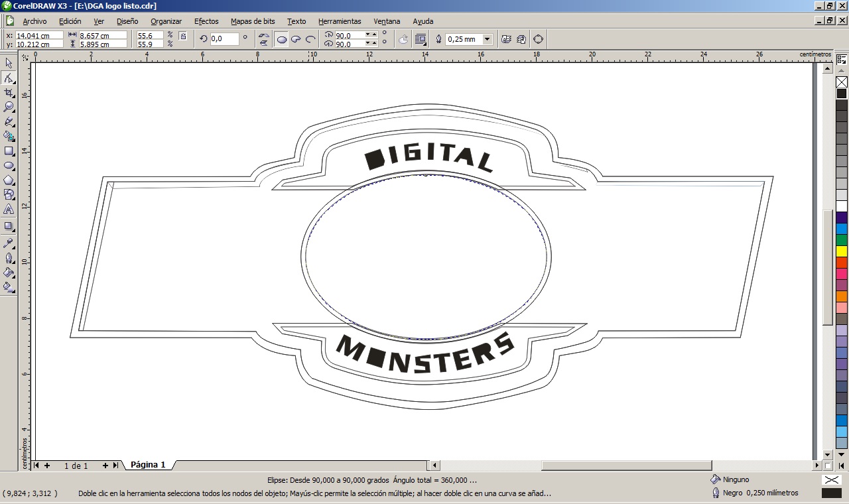Select the Text tool

pos(9,209)
